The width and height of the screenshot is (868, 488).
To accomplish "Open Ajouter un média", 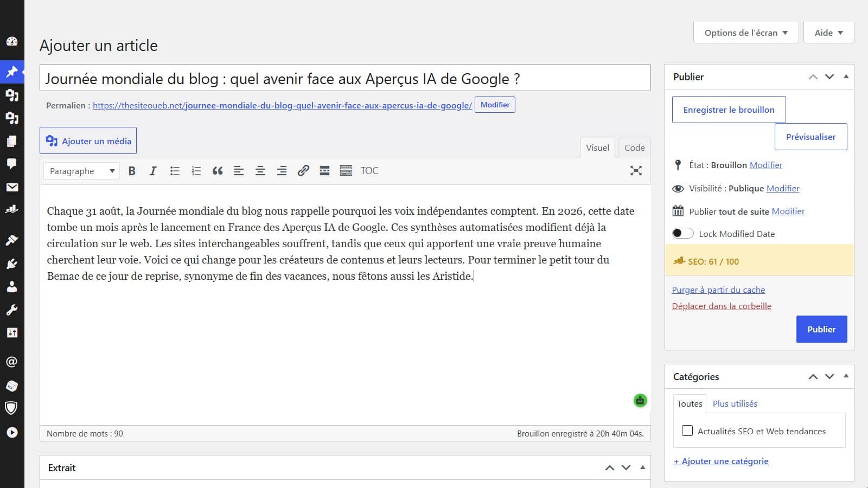I will (x=88, y=141).
